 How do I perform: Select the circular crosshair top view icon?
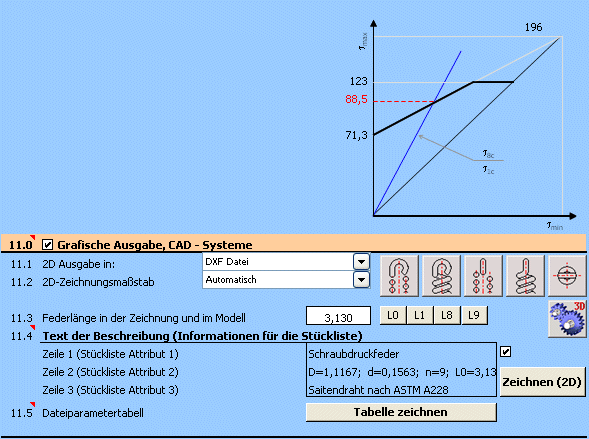(x=567, y=276)
